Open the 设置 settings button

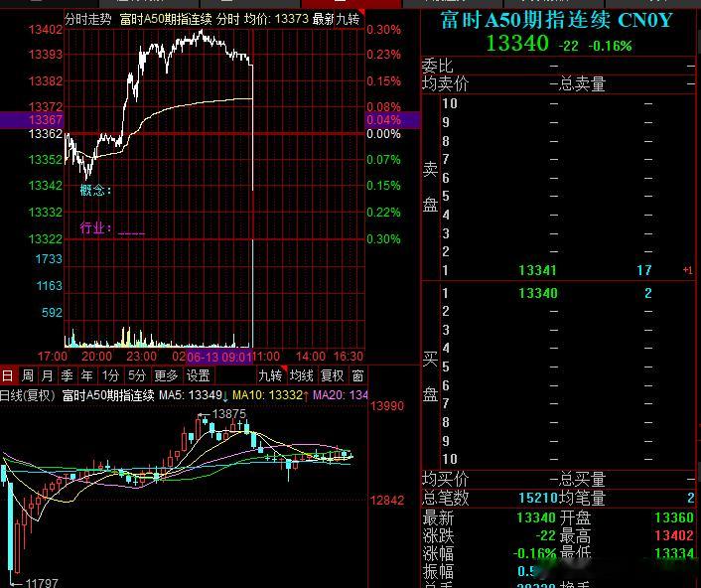click(x=198, y=375)
